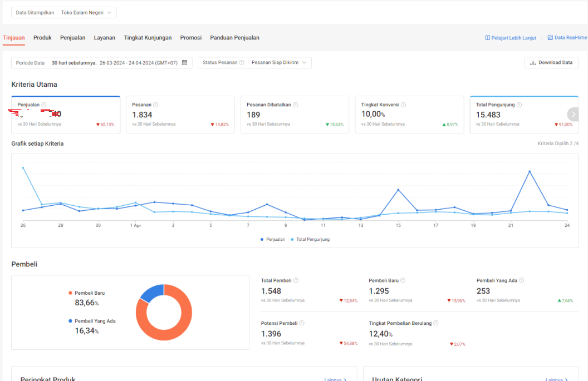Show next criteria cards with right arrow
The image size is (588, 381).
coord(573,114)
